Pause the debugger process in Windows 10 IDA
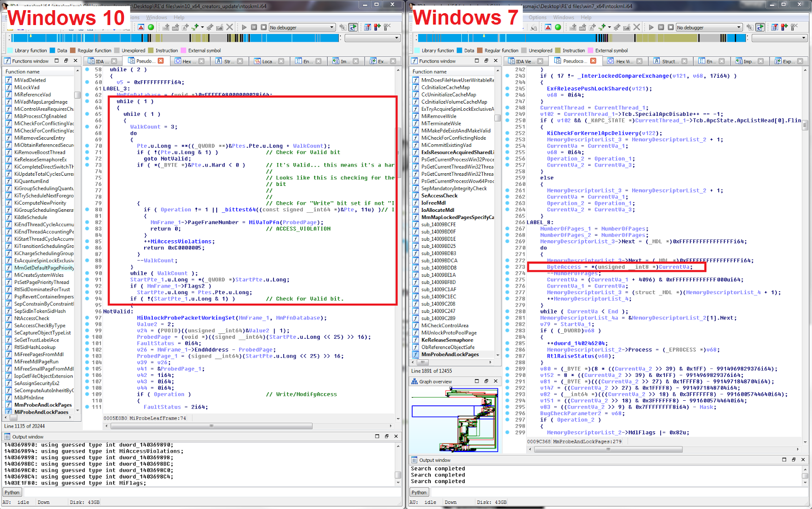Viewport: 812px width, 509px height. (254, 27)
